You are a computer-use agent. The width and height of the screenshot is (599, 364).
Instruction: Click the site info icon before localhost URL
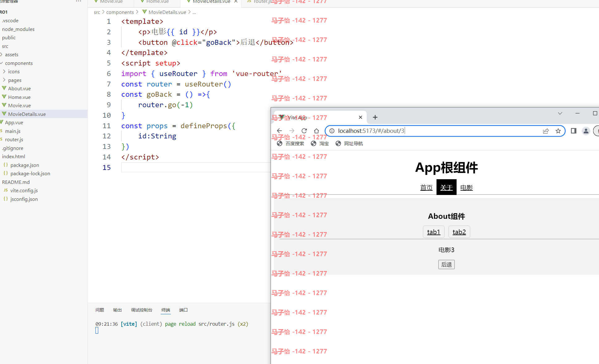pyautogui.click(x=332, y=131)
